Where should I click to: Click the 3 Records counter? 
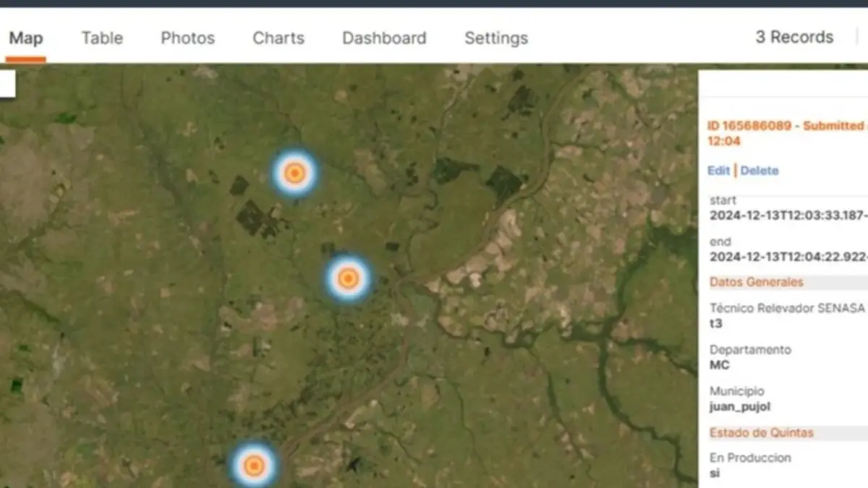click(794, 38)
